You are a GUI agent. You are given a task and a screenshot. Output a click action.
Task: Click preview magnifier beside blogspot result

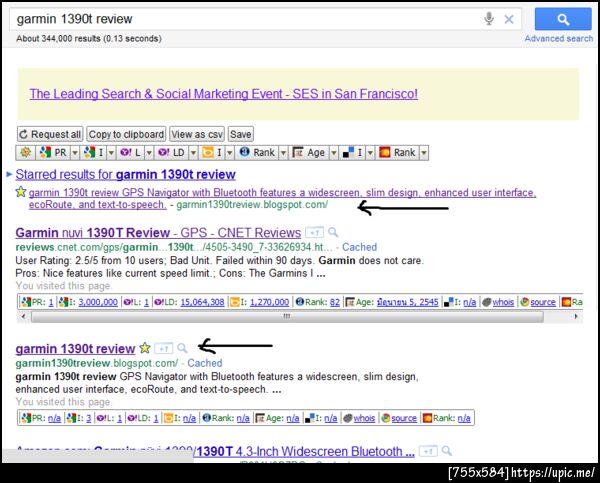[182, 348]
